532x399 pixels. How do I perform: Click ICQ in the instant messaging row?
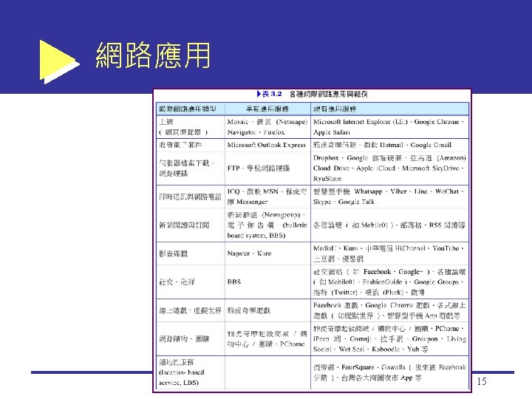pyautogui.click(x=233, y=191)
